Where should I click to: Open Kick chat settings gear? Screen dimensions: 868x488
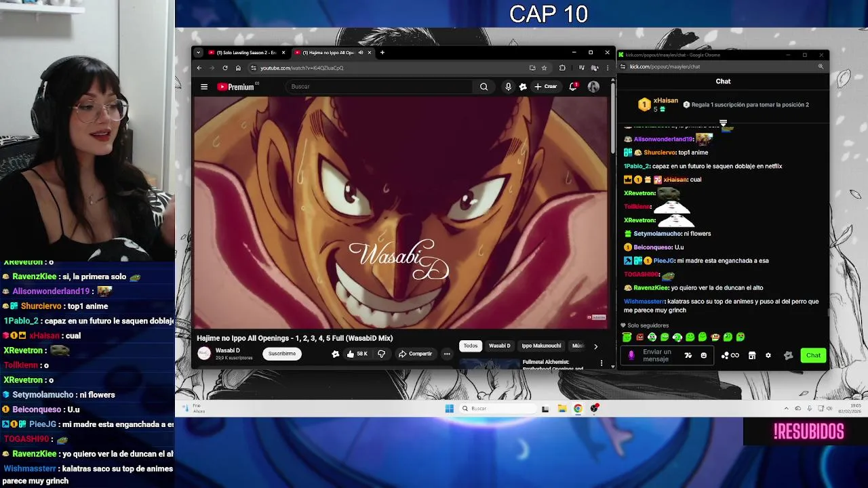pyautogui.click(x=768, y=356)
